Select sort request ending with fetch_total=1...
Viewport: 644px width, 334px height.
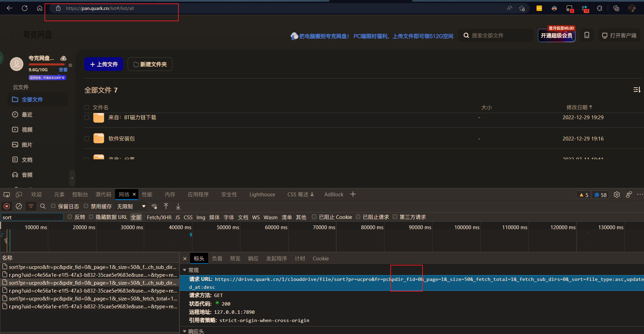coord(90,299)
